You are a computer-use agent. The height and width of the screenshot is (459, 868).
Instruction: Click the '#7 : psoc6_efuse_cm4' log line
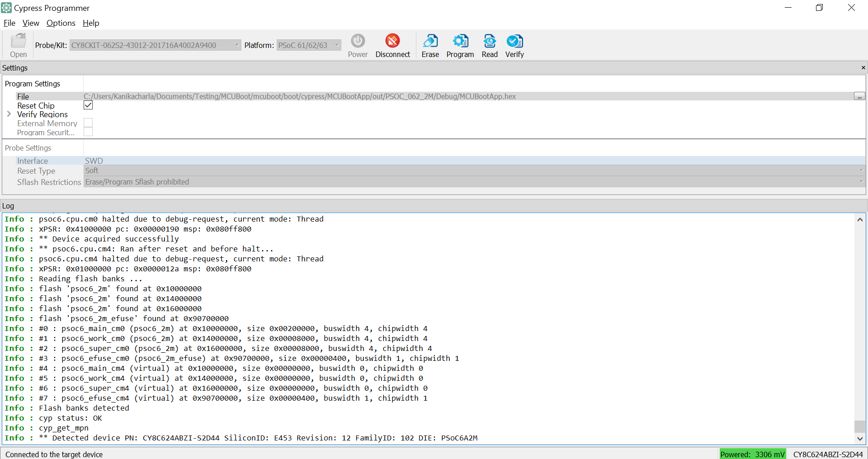[x=216, y=398]
